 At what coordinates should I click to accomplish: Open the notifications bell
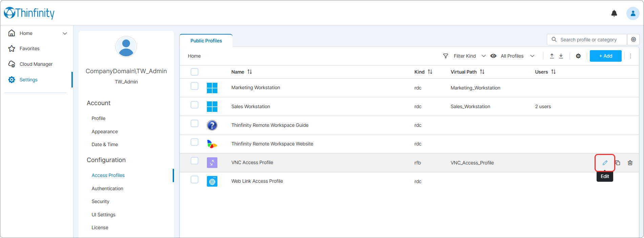(614, 13)
